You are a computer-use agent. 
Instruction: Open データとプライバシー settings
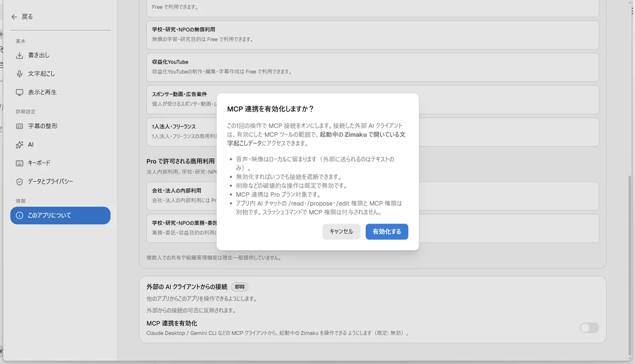tap(60, 182)
